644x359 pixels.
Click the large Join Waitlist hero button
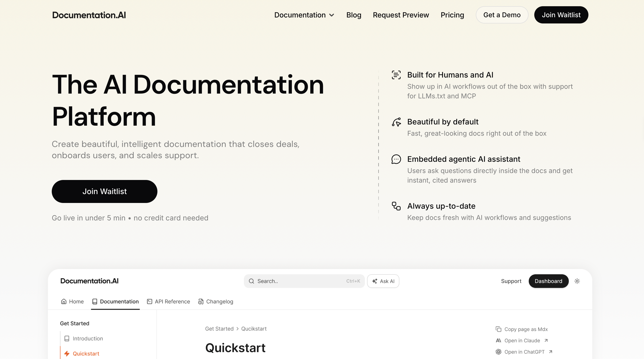(104, 191)
